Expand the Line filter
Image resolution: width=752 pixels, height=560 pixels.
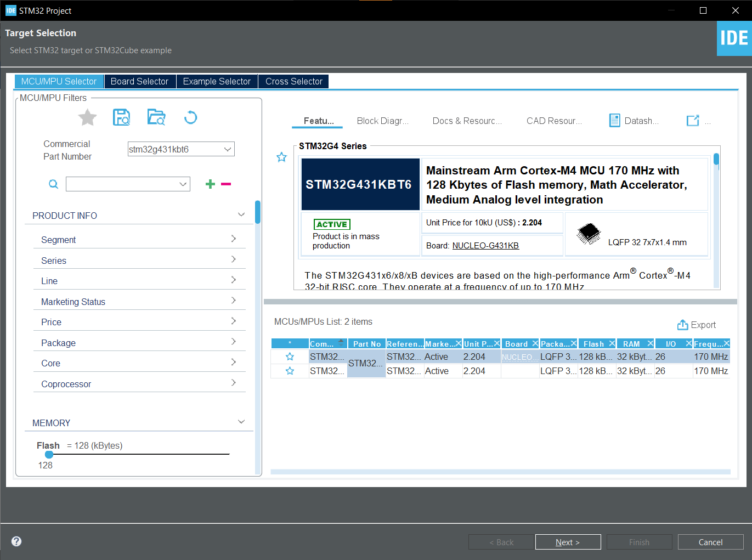[x=234, y=280]
